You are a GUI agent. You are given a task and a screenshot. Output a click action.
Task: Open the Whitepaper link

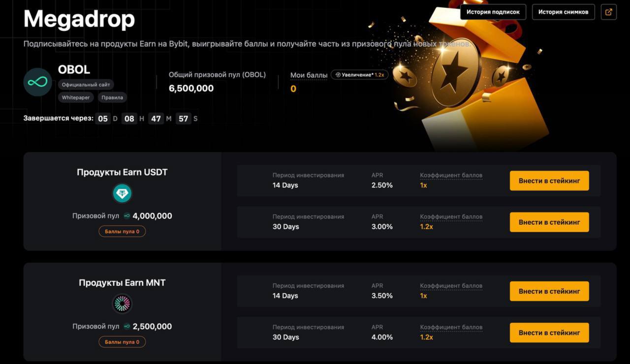[x=76, y=97]
